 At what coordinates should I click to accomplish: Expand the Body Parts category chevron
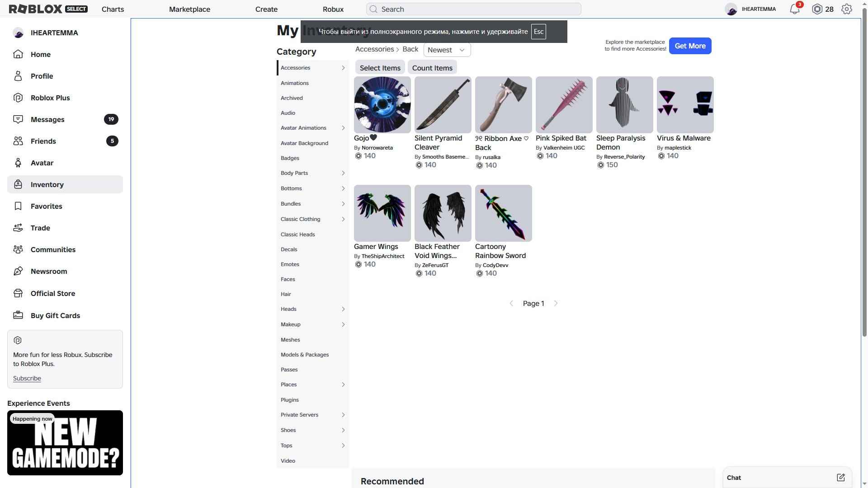click(343, 173)
